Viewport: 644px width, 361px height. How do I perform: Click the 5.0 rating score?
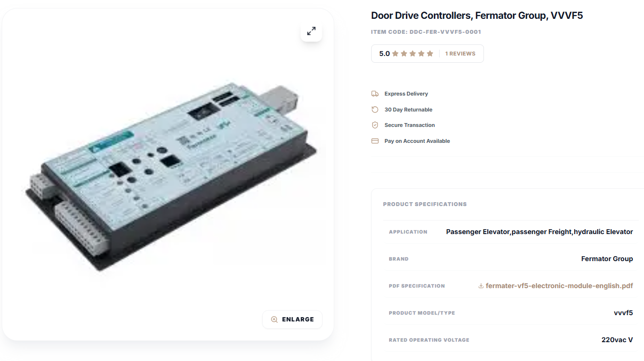point(384,54)
